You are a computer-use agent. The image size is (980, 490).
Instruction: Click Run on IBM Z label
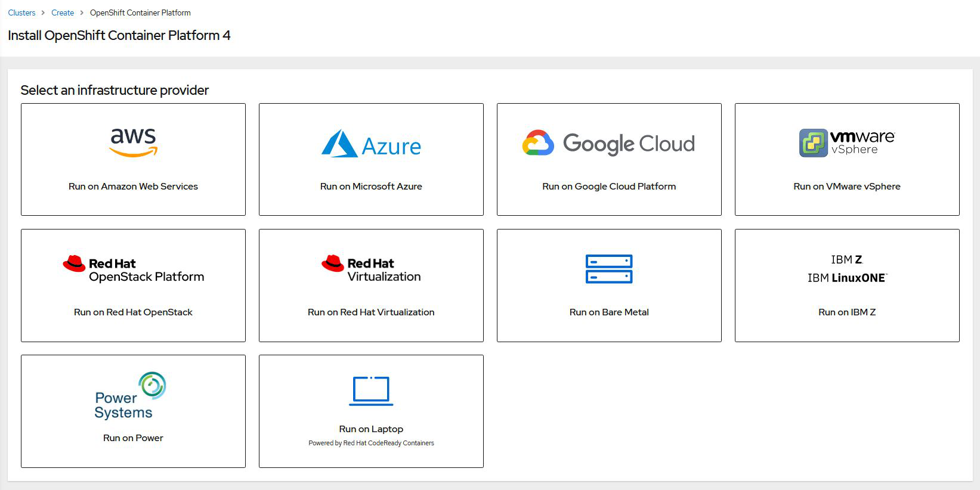pos(847,312)
